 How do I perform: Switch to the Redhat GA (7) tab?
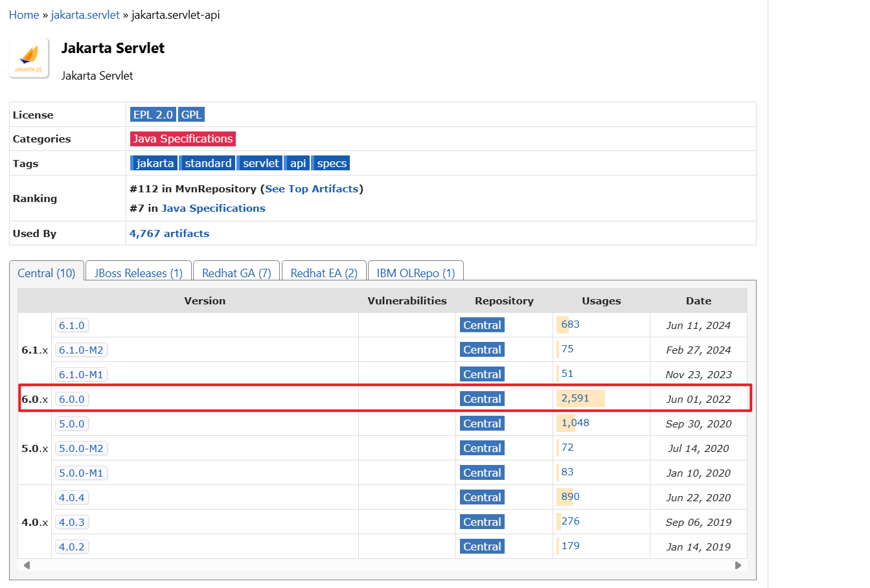click(x=236, y=273)
